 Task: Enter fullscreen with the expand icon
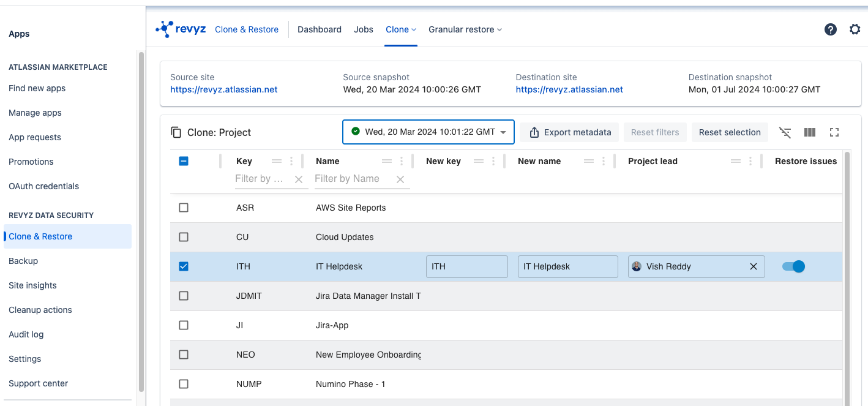coord(834,132)
